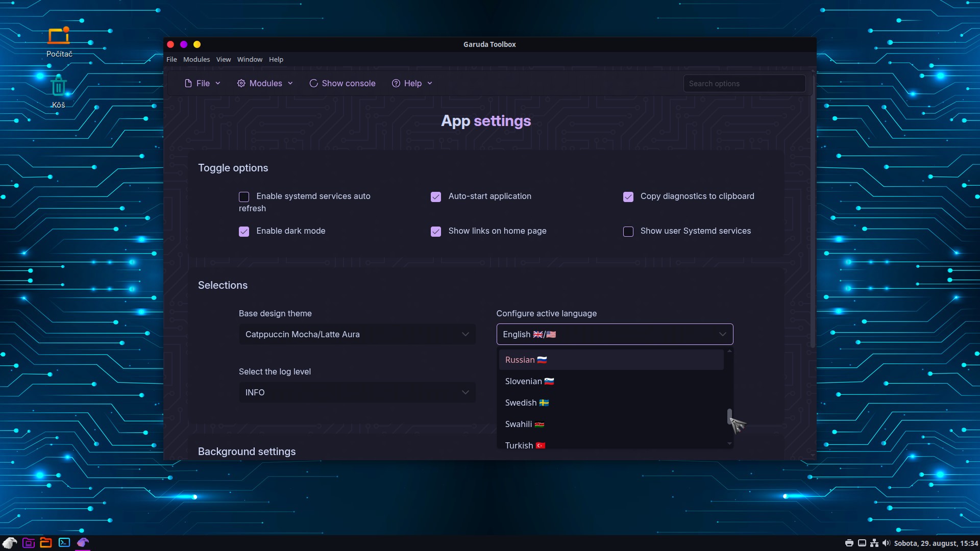Viewport: 980px width, 551px height.
Task: Expand the toolbar Help dropdown
Action: coord(412,83)
